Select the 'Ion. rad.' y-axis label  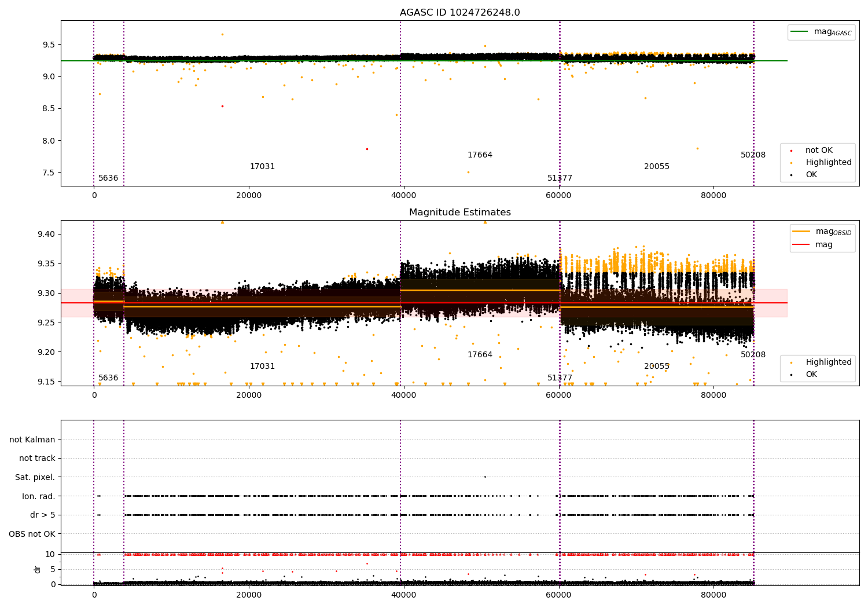tap(39, 496)
